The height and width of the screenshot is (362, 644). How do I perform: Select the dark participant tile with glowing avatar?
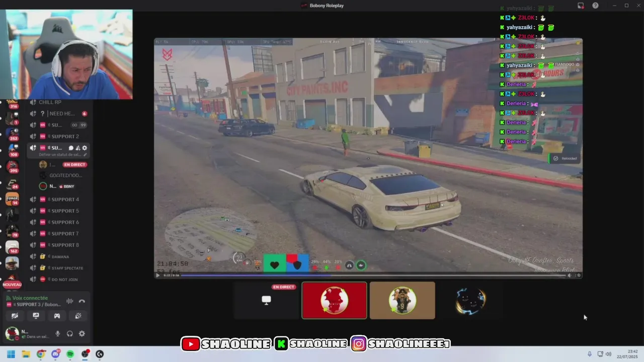(470, 300)
